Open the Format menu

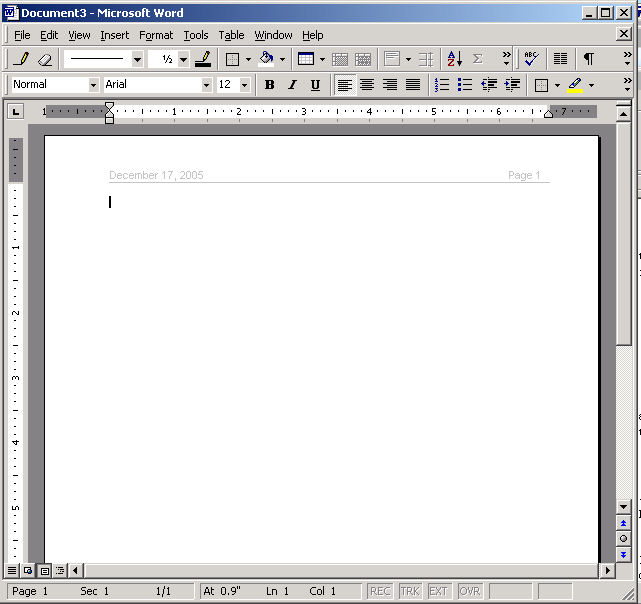pos(156,35)
